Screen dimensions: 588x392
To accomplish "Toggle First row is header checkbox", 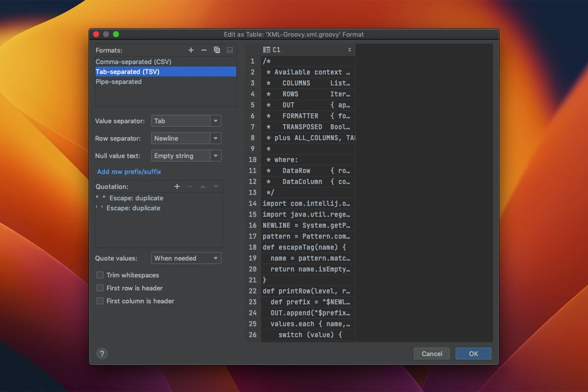I will [100, 288].
